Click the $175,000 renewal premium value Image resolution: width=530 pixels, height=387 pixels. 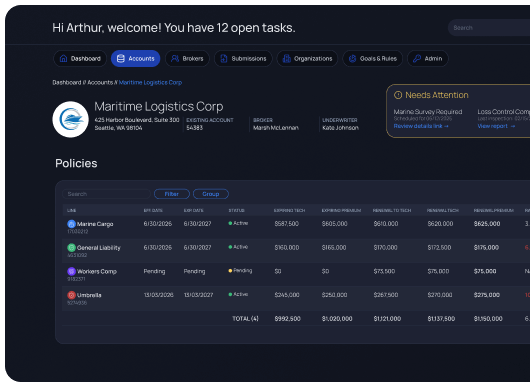486,247
